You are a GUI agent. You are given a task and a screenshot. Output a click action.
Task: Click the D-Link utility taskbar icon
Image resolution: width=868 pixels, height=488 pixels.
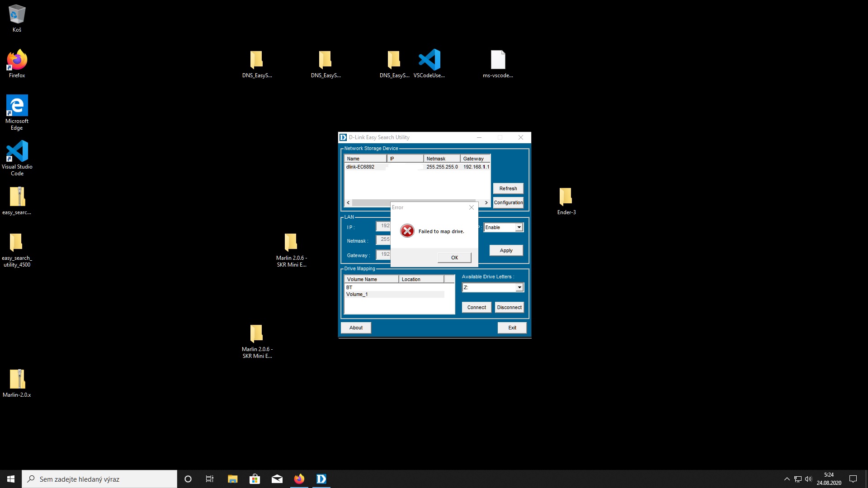321,479
